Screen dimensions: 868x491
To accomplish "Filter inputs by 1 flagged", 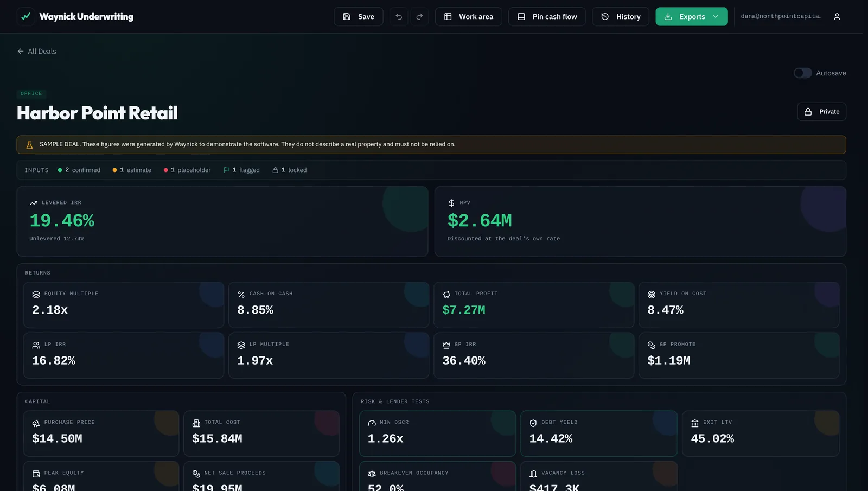I will tap(241, 170).
